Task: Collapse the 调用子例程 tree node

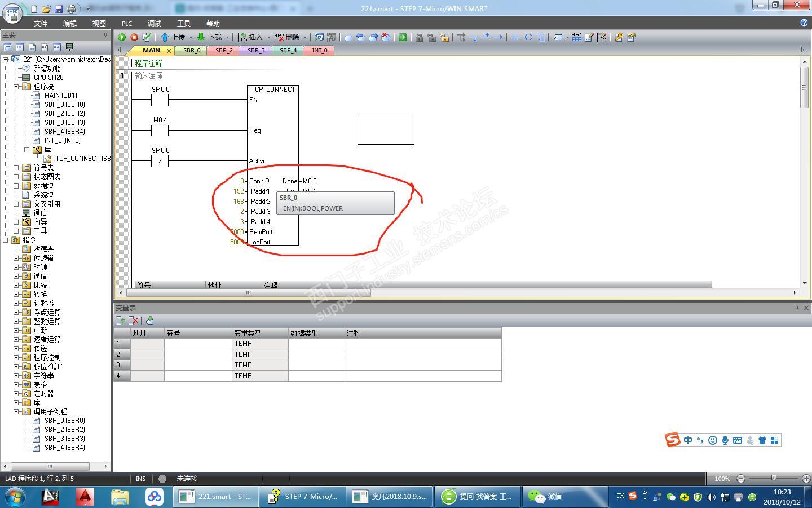Action: (x=16, y=411)
